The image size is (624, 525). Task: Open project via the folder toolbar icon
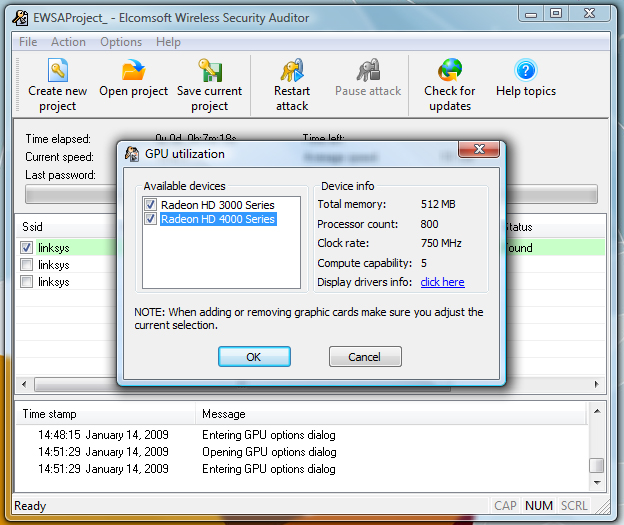(133, 70)
